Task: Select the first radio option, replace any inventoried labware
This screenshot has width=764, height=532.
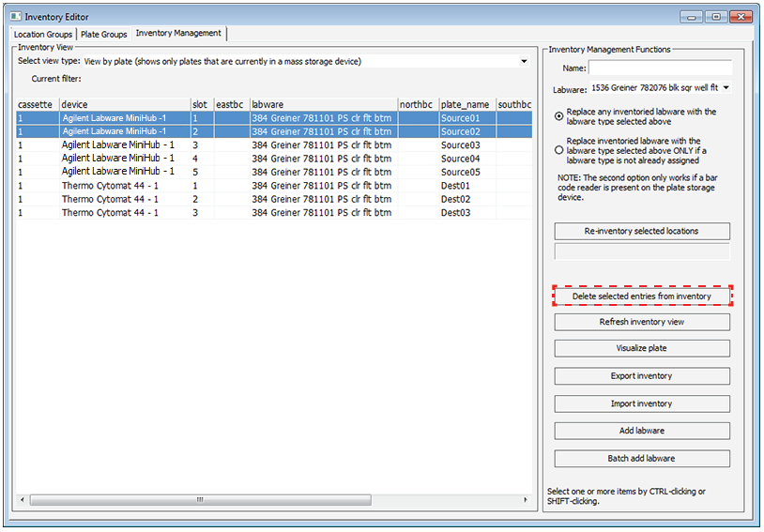Action: (x=560, y=116)
